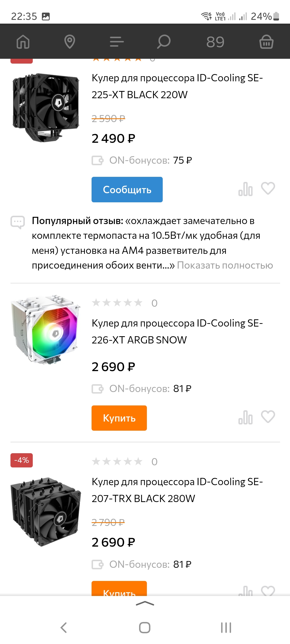Viewport: 290px width, 644px height.
Task: View the SE-207-TRX BLACK product image
Action: coord(46,511)
